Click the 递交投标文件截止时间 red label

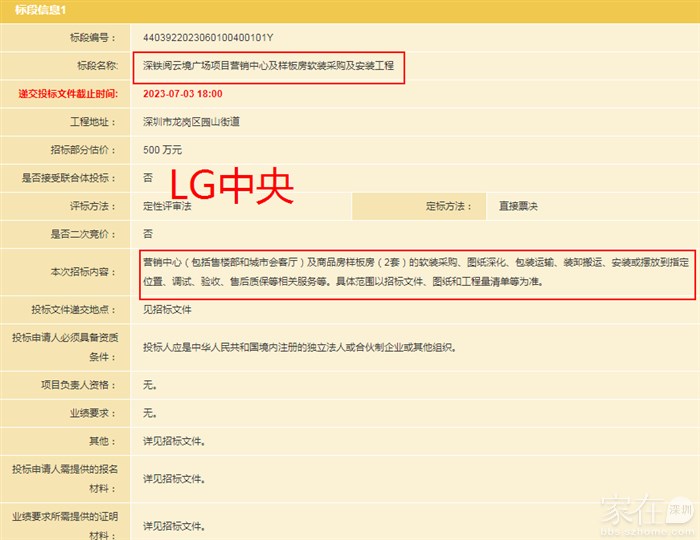67,94
